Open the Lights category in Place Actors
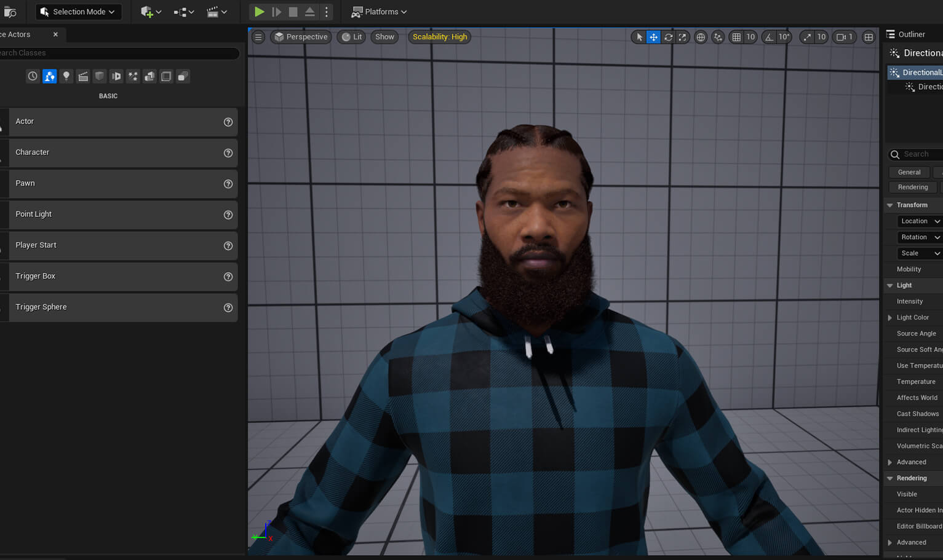This screenshot has height=560, width=943. click(x=66, y=76)
